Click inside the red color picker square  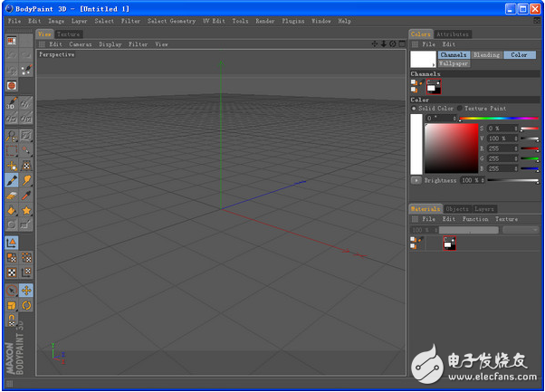pyautogui.click(x=450, y=147)
